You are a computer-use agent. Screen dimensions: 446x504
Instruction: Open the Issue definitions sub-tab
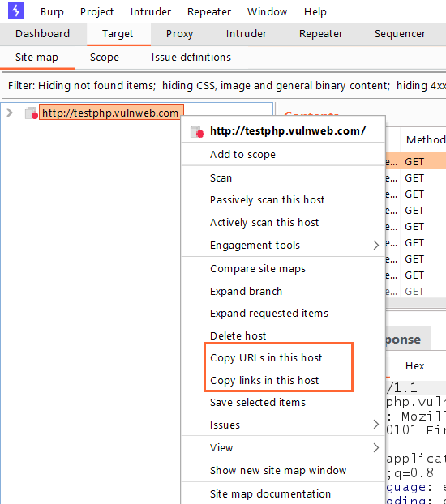click(191, 58)
